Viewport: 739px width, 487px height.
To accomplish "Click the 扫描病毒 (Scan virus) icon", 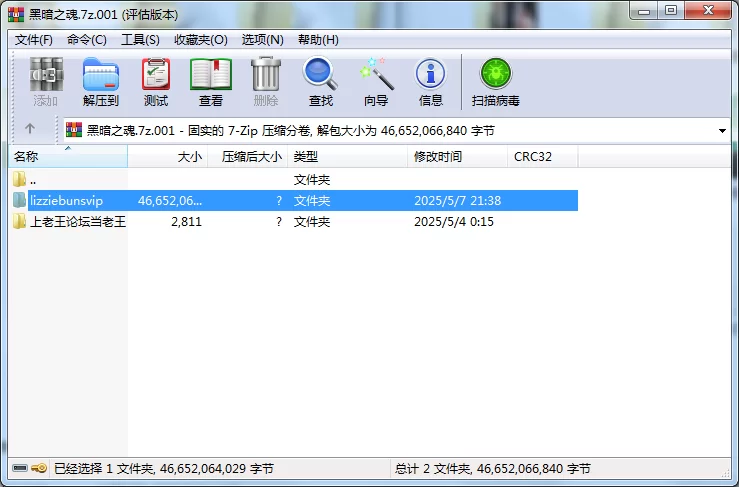I will (495, 82).
